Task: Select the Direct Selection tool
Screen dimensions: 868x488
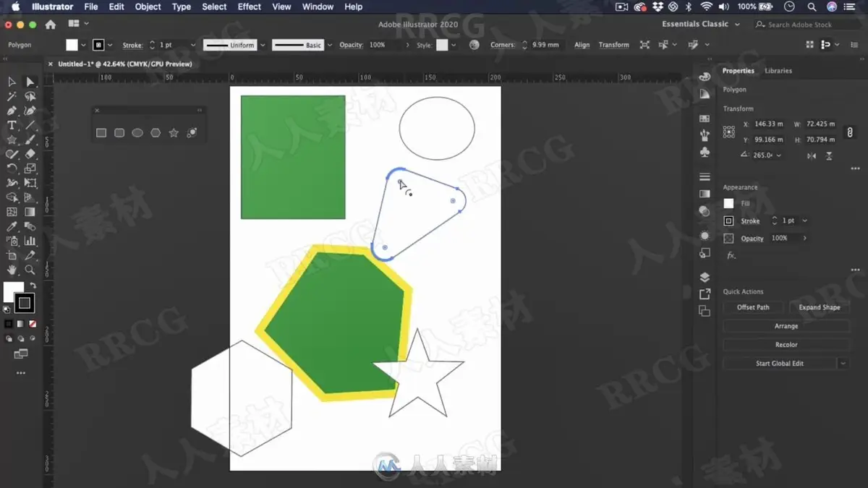Action: click(x=30, y=82)
